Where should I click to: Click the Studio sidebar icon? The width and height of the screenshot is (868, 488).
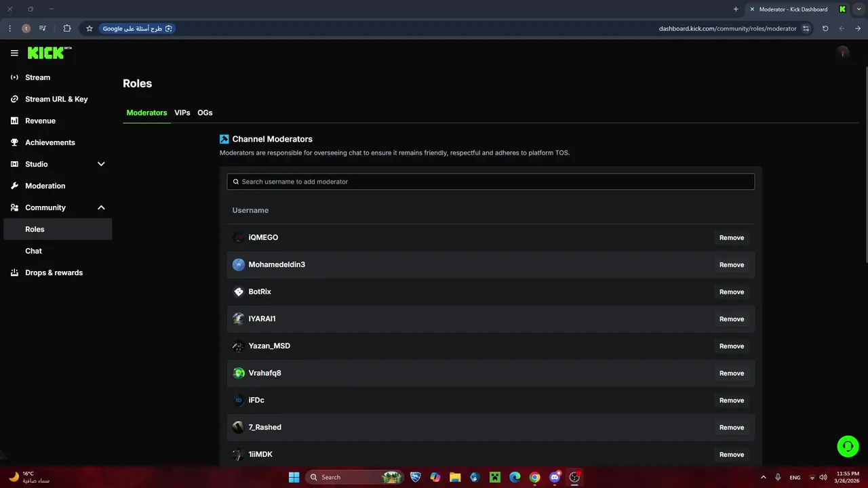pos(14,164)
